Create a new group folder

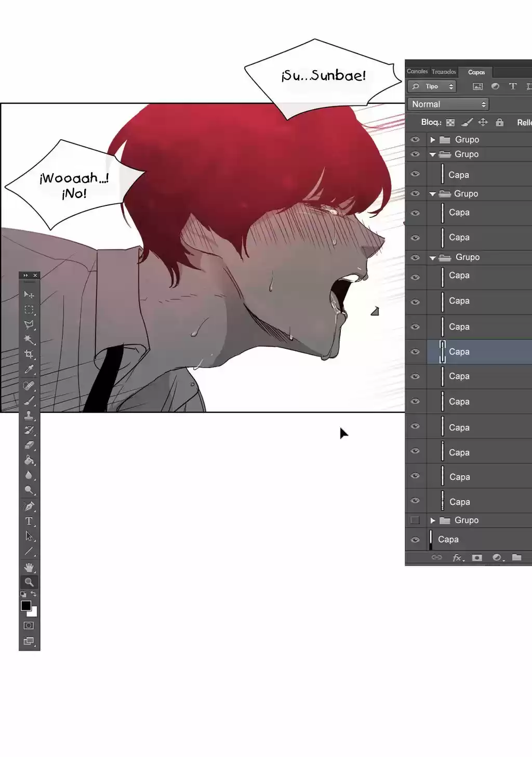click(516, 557)
